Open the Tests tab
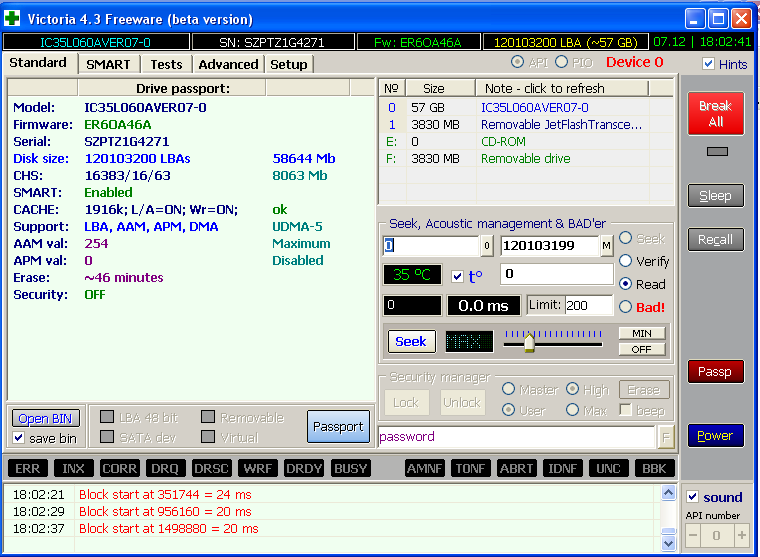The height and width of the screenshot is (557, 760). (166, 64)
